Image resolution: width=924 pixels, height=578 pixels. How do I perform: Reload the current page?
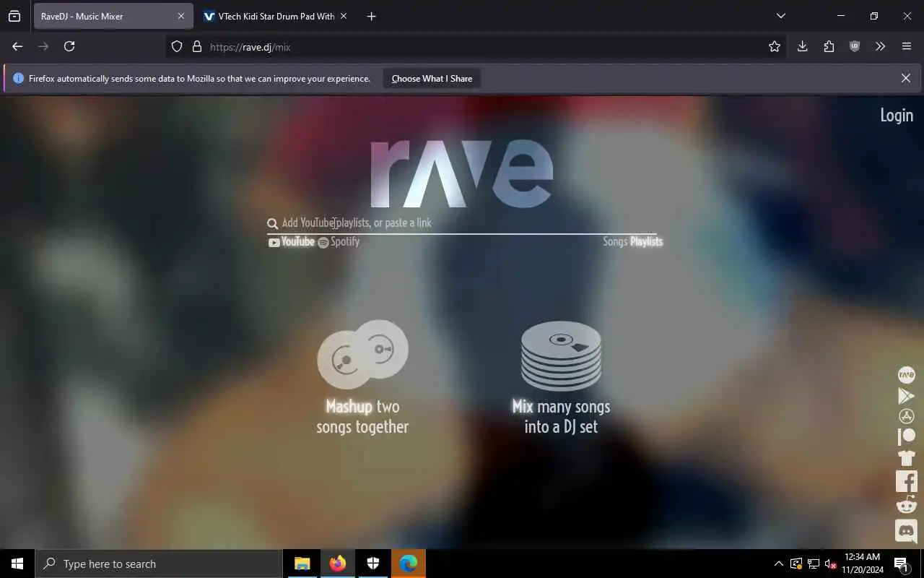pos(69,46)
